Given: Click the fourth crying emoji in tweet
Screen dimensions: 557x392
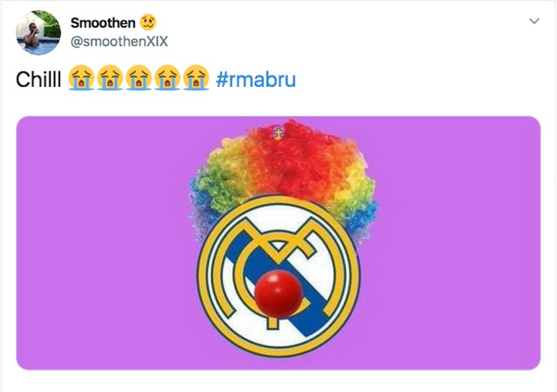Looking at the screenshot, I should coord(167,78).
